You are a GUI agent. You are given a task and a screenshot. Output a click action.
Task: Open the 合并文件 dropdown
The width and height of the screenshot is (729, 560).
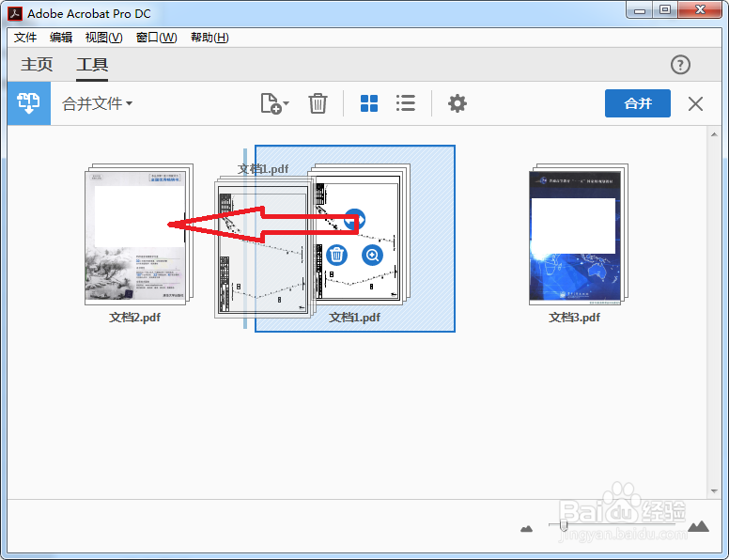click(x=97, y=103)
